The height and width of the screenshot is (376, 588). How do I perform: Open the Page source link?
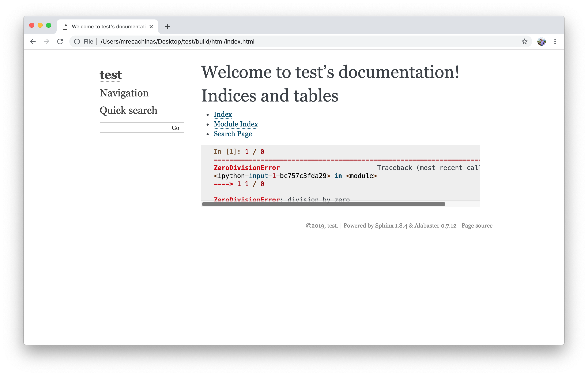477,225
